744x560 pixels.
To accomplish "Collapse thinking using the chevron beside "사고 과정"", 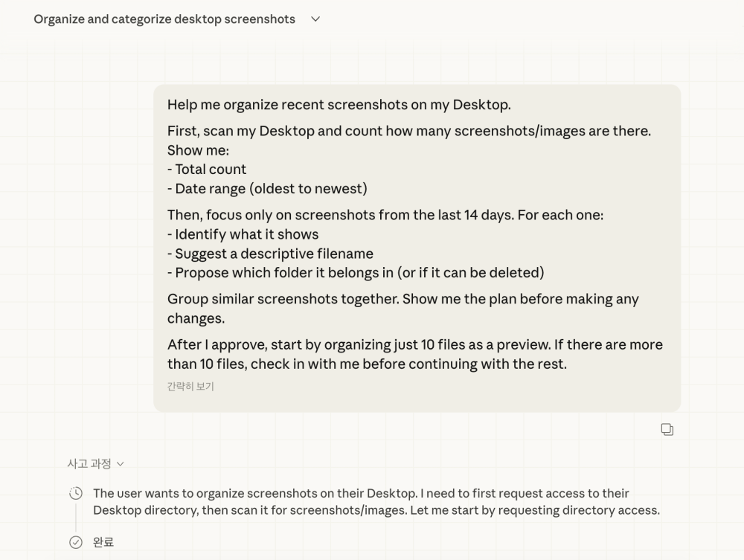I will point(120,464).
